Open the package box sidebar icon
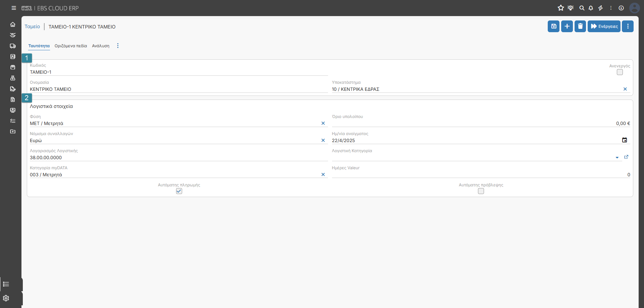 (x=13, y=67)
